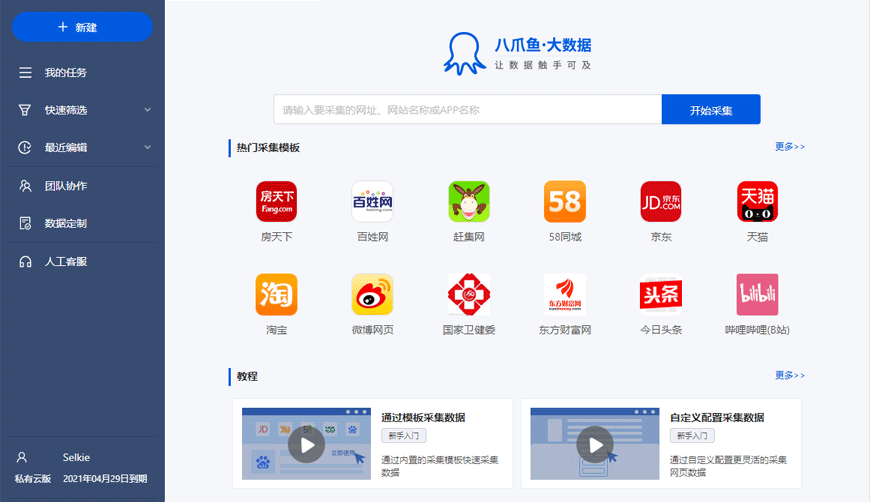Click the 人工客服 headset icon

25,262
